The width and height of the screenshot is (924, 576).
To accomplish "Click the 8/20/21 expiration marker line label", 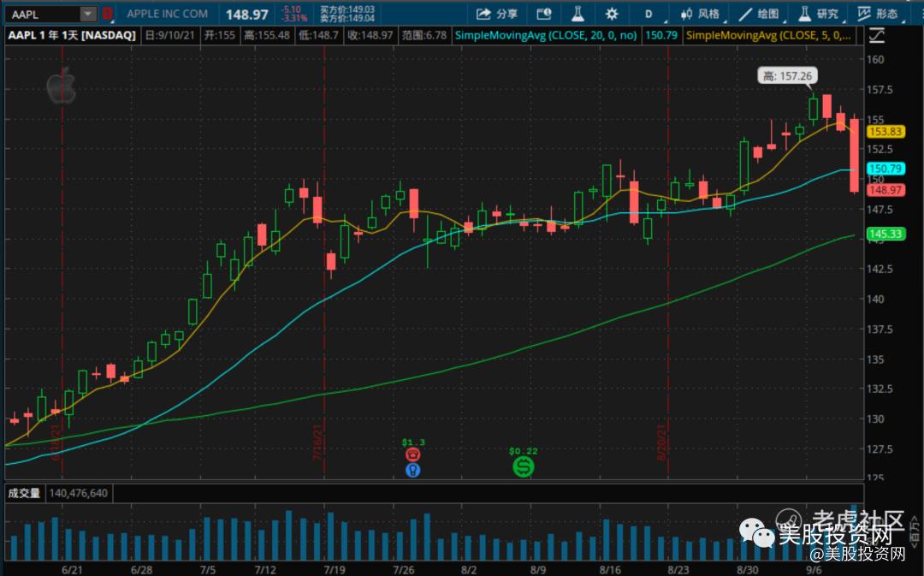I will (661, 442).
